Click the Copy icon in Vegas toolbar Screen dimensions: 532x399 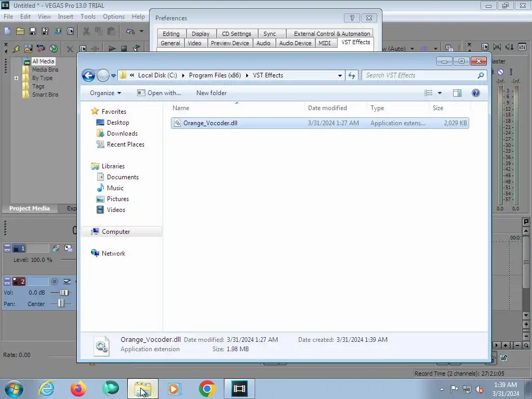click(99, 31)
